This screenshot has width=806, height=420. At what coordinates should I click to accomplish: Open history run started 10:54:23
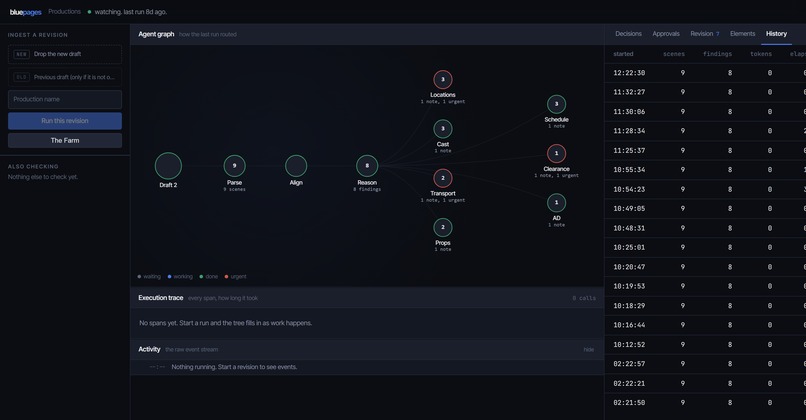[x=705, y=189]
